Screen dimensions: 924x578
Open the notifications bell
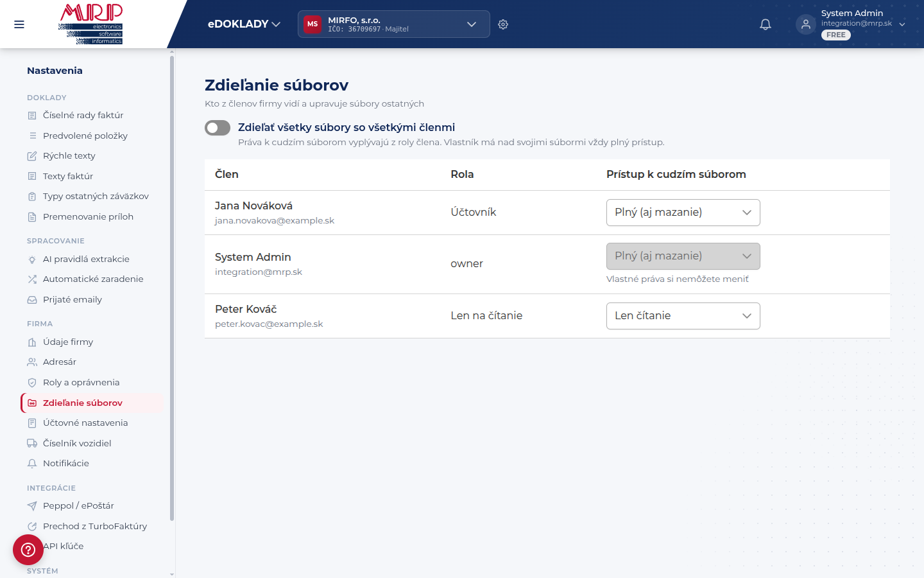[x=766, y=24]
